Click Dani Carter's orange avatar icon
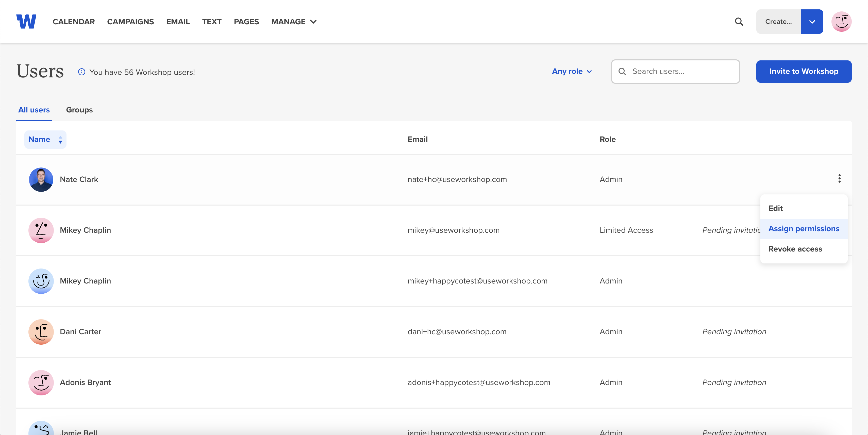 tap(41, 332)
